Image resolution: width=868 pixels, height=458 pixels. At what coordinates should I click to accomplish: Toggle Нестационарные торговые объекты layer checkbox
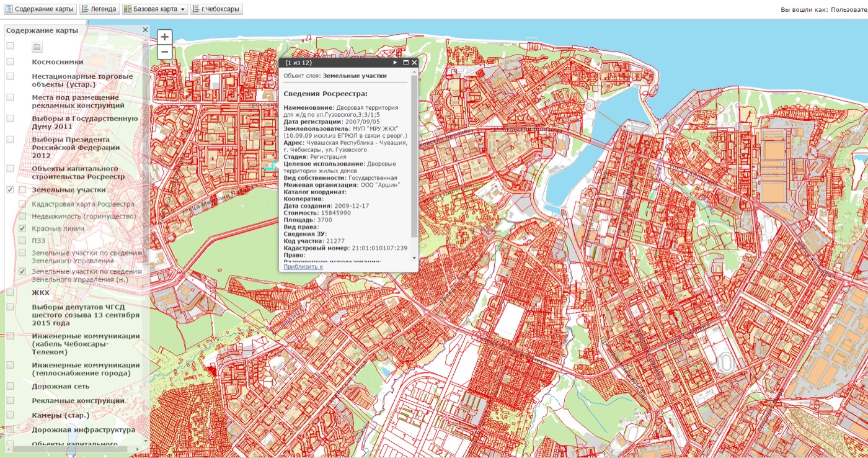10,76
